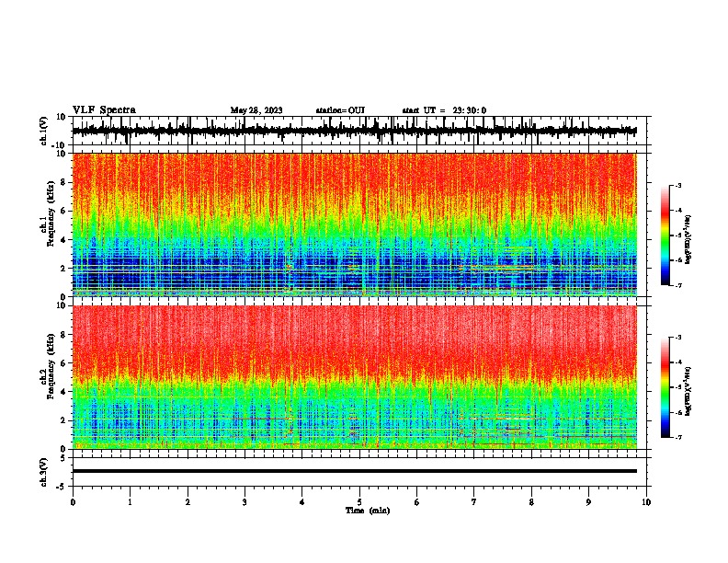Click time axis tick label "3"

point(245,502)
